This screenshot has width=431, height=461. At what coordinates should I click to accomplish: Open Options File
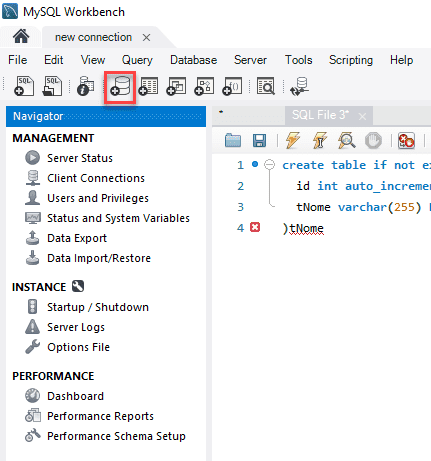pyautogui.click(x=78, y=347)
